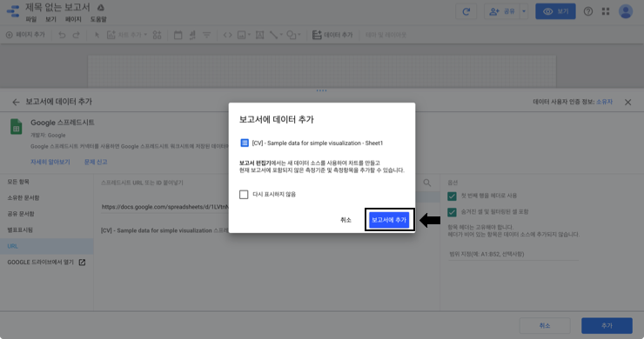
Task: Select '[CV] - Sample data for simple visualization' row
Action: tap(164, 230)
